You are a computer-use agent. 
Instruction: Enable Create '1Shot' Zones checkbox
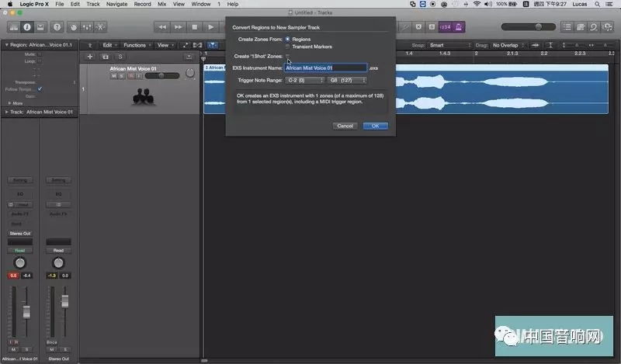point(287,56)
